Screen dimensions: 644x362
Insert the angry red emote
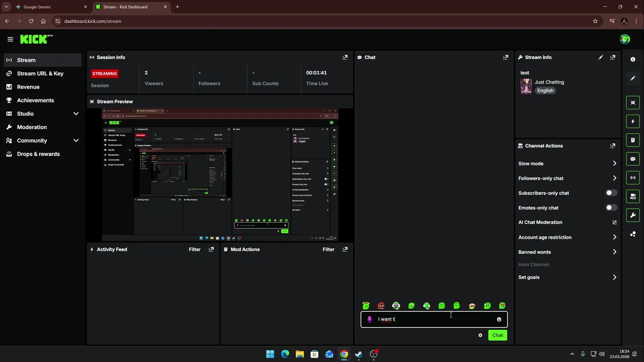[x=381, y=306]
